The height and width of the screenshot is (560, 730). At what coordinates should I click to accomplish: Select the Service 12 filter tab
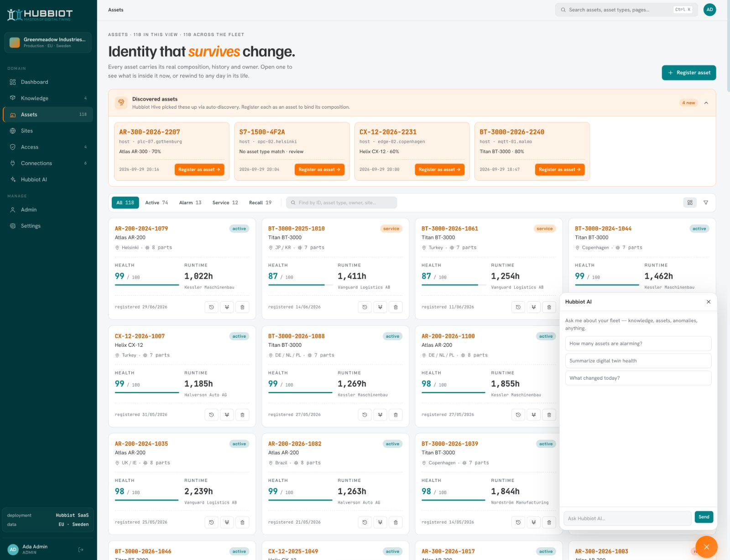pyautogui.click(x=225, y=203)
